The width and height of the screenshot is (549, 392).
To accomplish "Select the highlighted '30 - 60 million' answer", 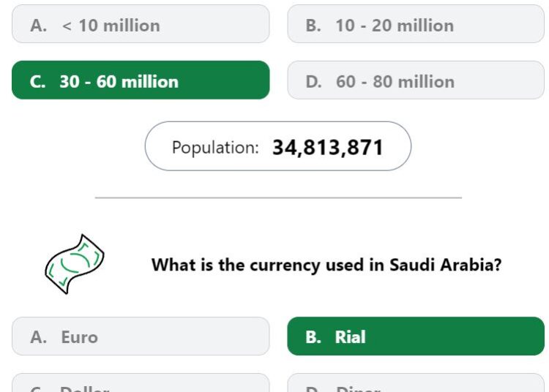I will [141, 80].
